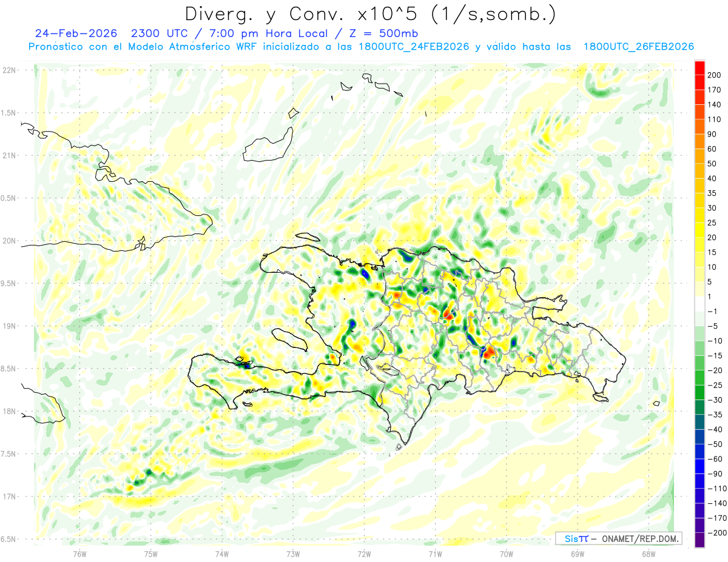Click the '1800UTC_26FEB2026' valid-until time
Viewport: 728px width, 562px height.
click(x=638, y=47)
